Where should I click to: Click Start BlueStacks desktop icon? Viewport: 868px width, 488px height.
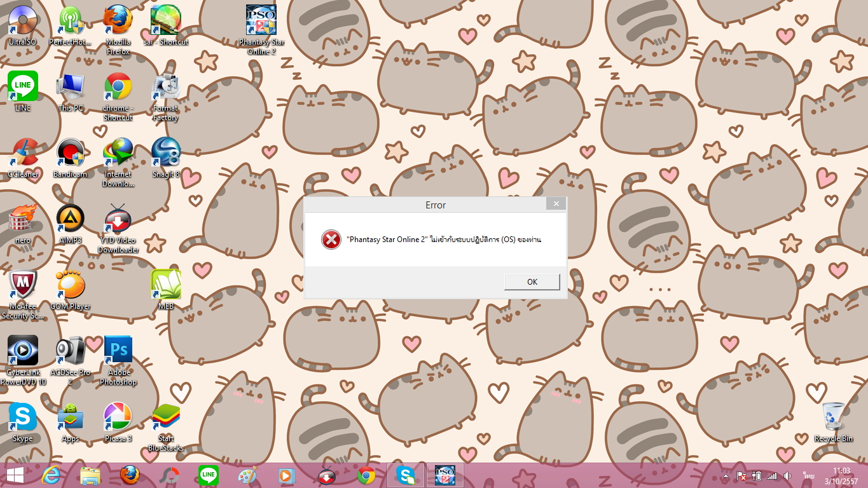click(166, 426)
